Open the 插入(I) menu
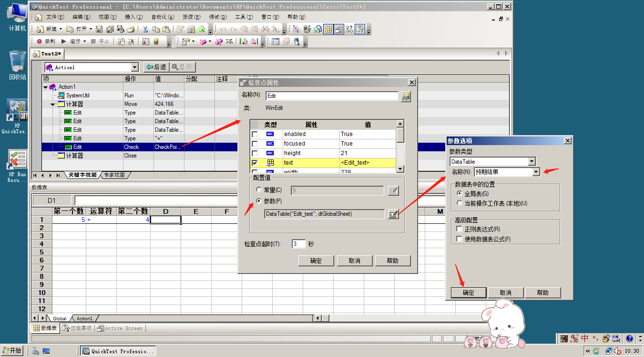644x357 pixels. coord(133,17)
